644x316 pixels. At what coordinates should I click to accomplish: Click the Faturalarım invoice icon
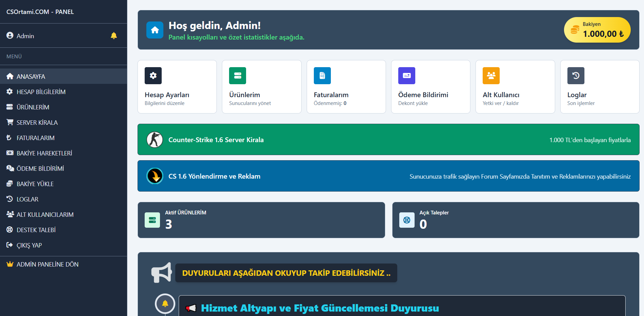[x=322, y=75]
